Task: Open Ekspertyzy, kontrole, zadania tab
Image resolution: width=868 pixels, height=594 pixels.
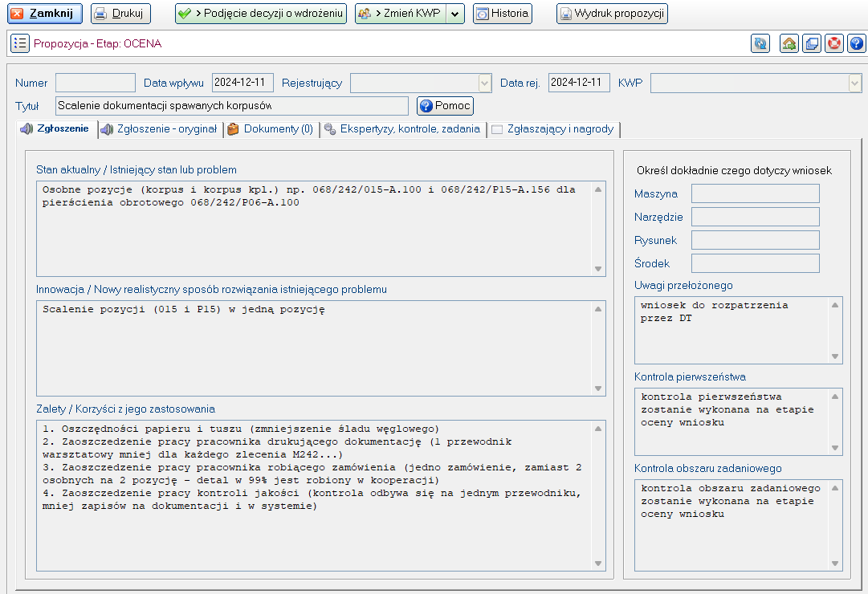Action: pos(403,129)
